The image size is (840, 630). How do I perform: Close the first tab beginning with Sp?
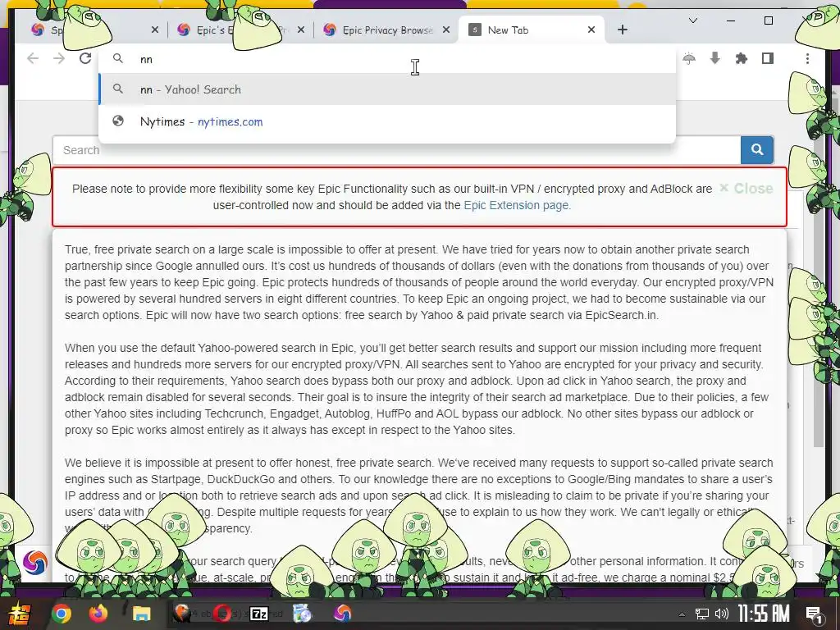[155, 30]
